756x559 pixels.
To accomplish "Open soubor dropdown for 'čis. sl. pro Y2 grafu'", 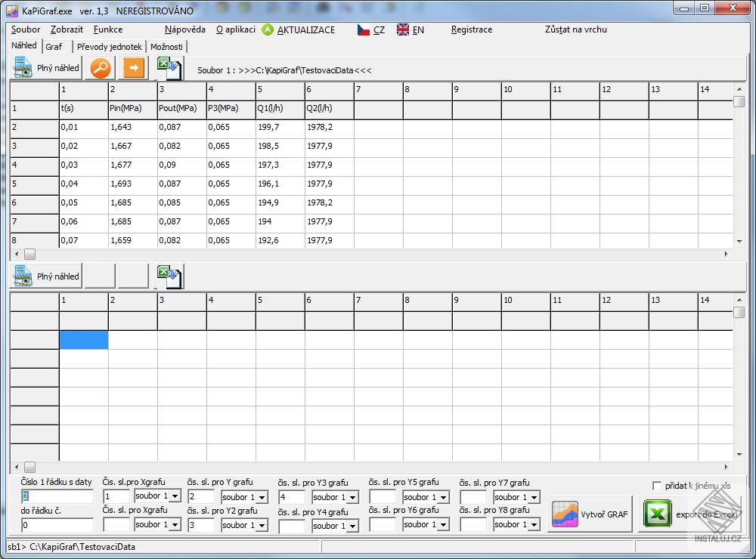I will pyautogui.click(x=262, y=525).
